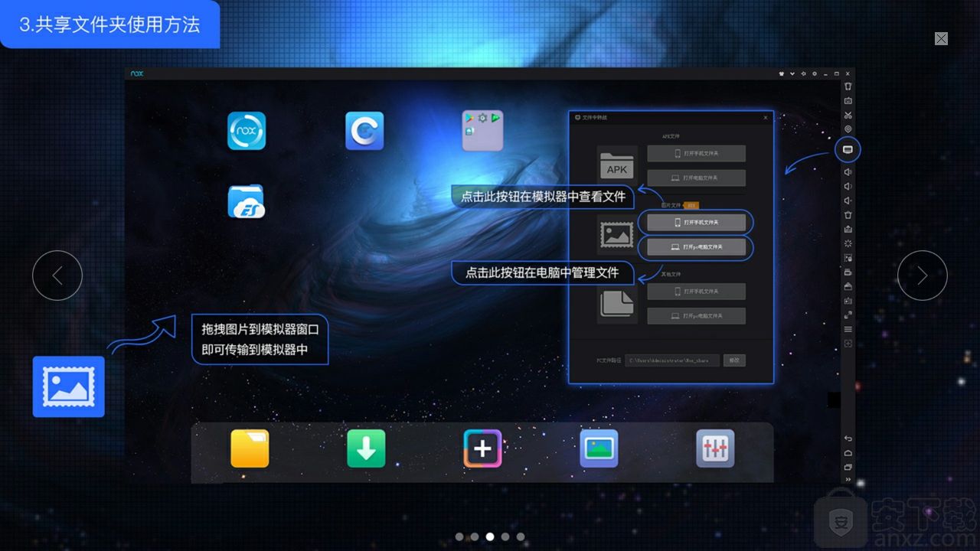Select the fifth pagination dot

pyautogui.click(x=521, y=536)
